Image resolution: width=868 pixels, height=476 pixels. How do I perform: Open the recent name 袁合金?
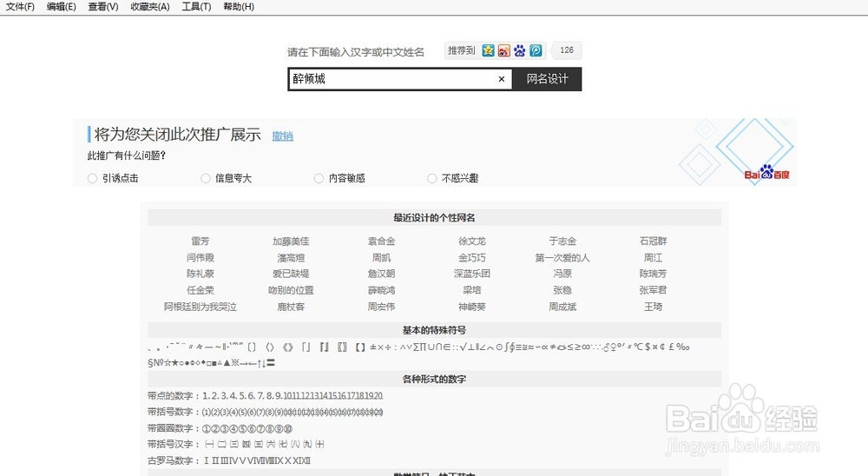(x=381, y=241)
